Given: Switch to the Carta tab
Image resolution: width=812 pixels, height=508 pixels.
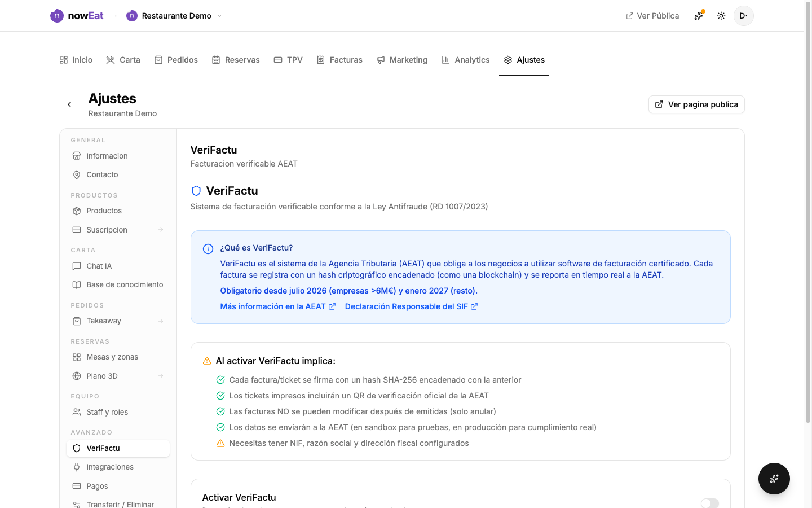Looking at the screenshot, I should [x=123, y=60].
